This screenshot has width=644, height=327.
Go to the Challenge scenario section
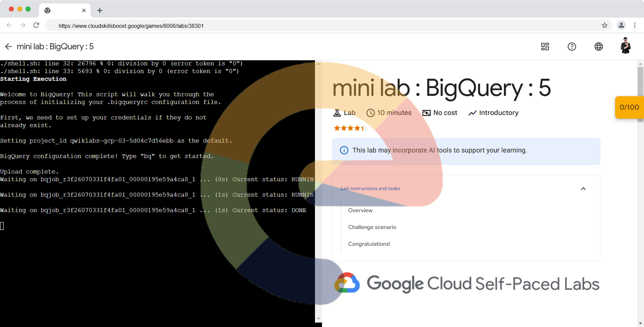tap(372, 227)
